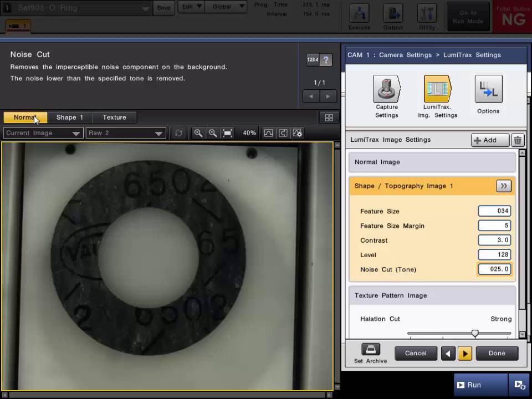
Task: Click the Level value field
Action: [494, 254]
